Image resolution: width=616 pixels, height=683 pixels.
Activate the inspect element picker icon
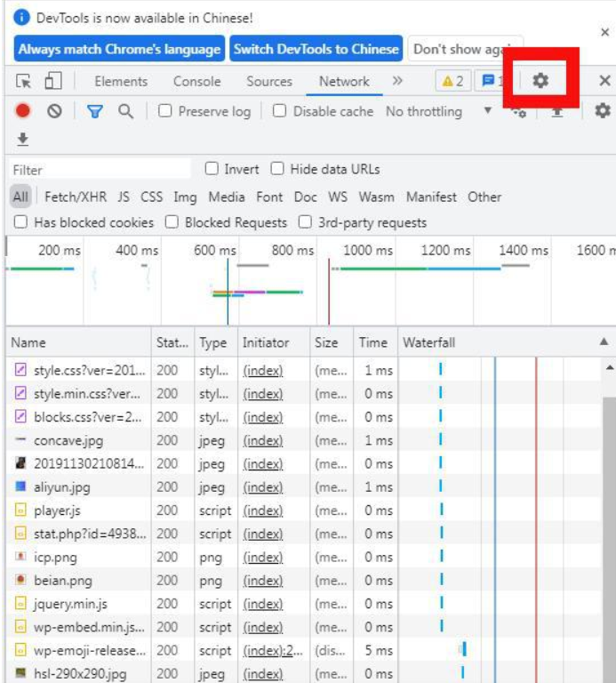(23, 81)
